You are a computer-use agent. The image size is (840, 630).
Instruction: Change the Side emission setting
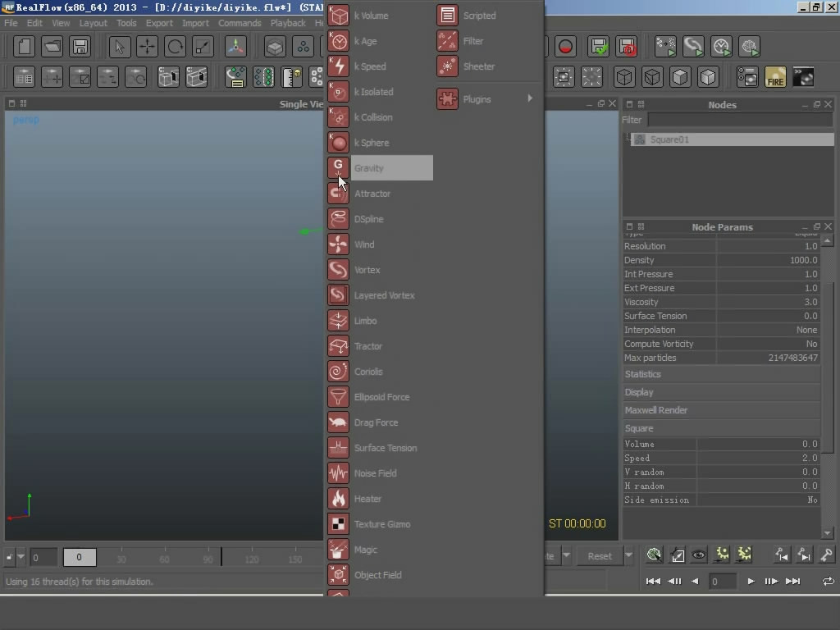(x=759, y=500)
